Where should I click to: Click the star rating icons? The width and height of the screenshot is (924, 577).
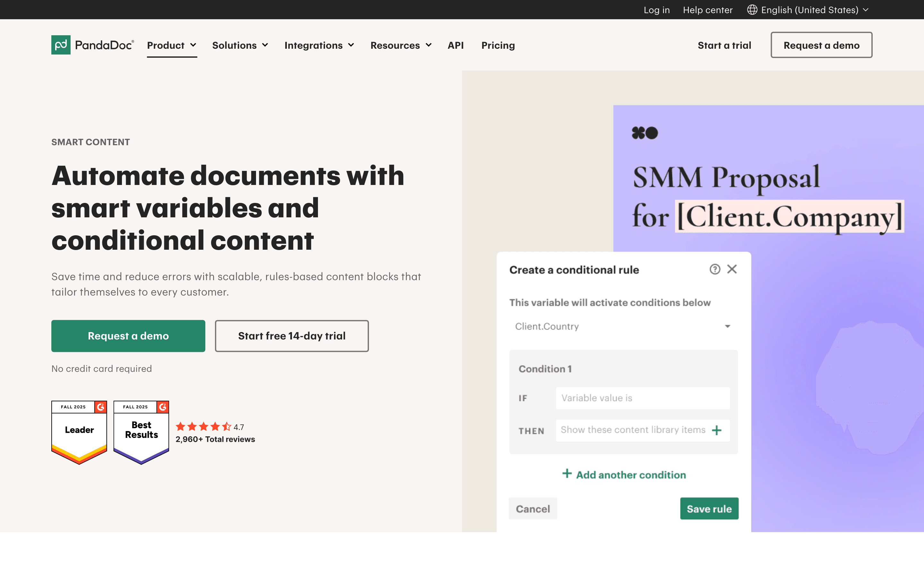tap(203, 427)
